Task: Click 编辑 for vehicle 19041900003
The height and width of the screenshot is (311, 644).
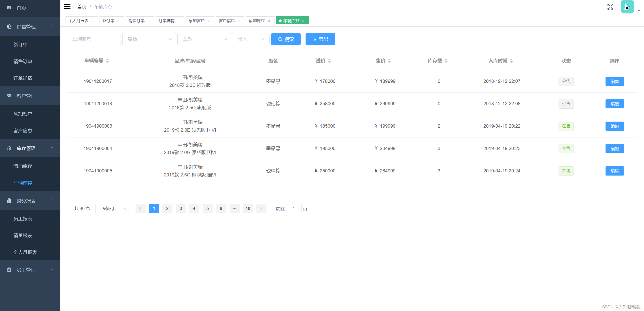Action: (614, 126)
